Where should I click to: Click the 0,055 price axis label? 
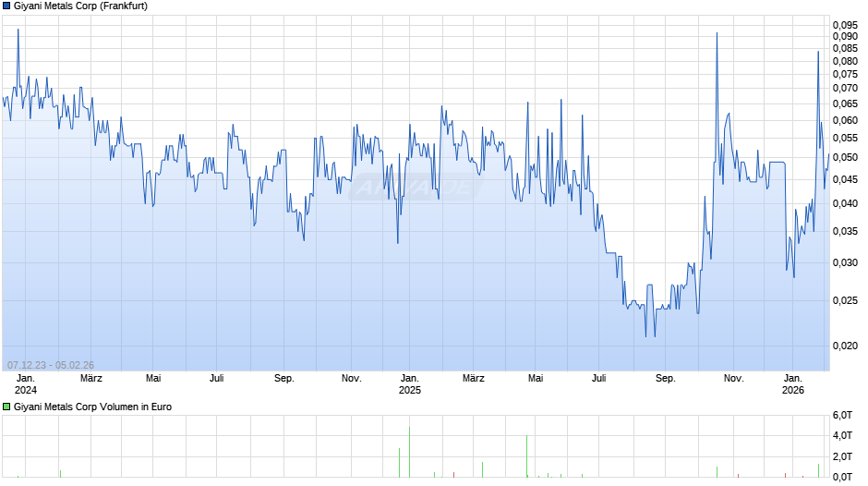[x=845, y=138]
